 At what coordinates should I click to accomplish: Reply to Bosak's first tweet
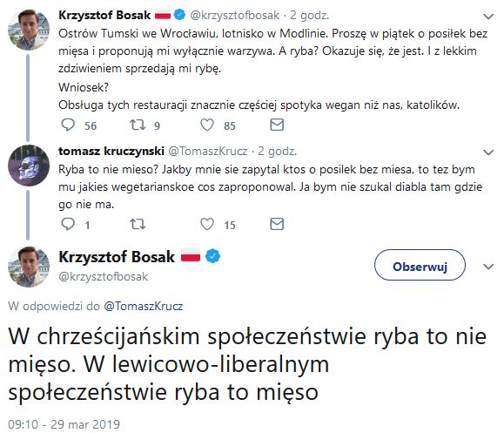coord(68,125)
